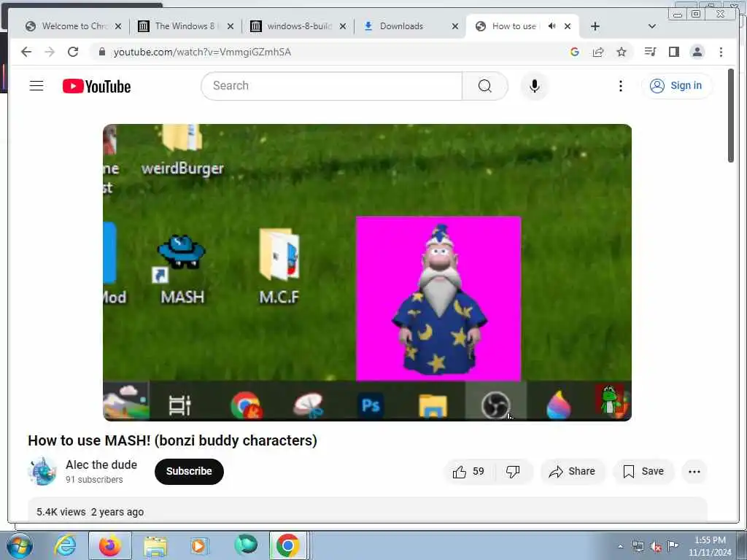Open the media controls icon in toolbar

(650, 52)
